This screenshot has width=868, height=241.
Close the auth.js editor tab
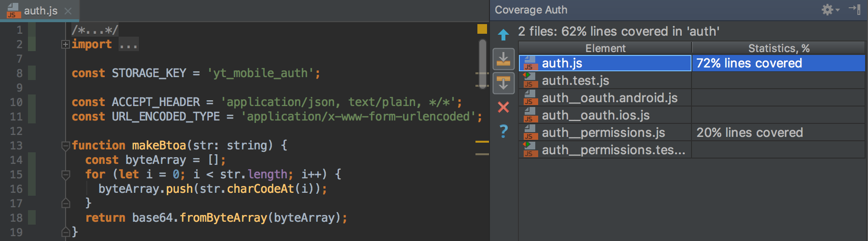click(x=68, y=11)
